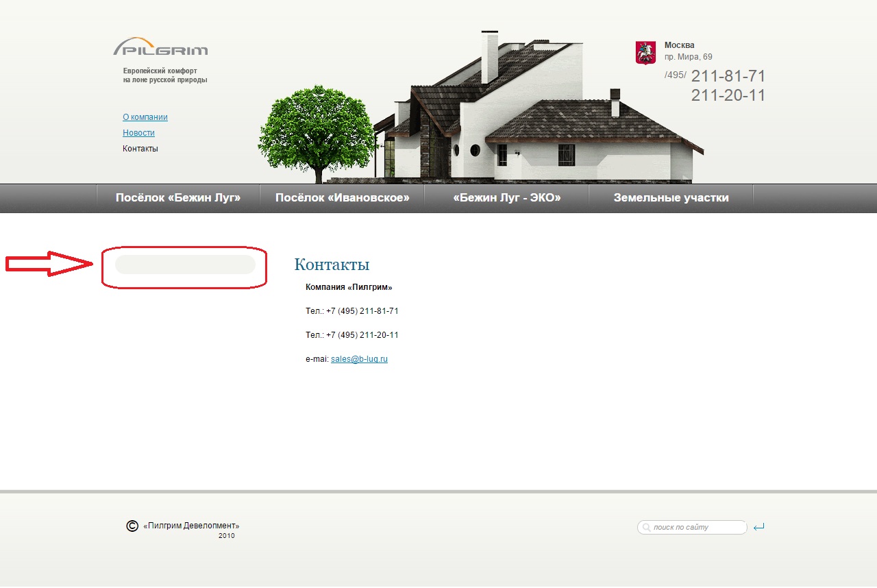This screenshot has height=588, width=877.
Task: Open the О компании link
Action: 145,117
